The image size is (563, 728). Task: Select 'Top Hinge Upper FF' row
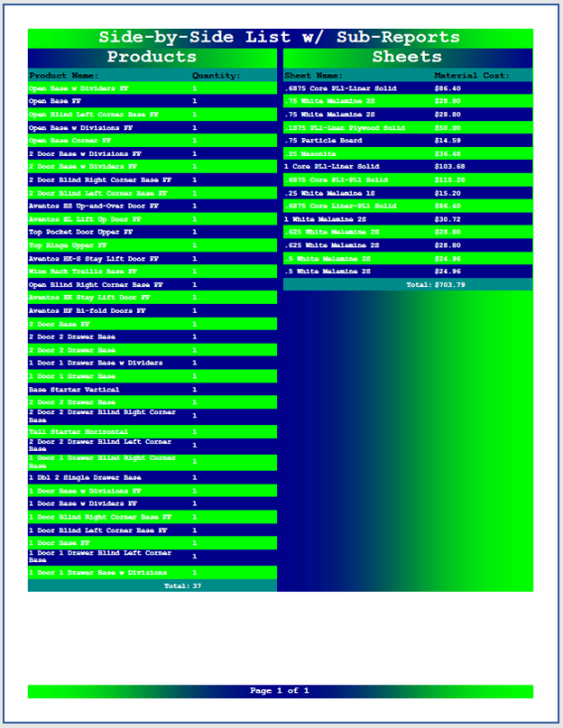152,245
